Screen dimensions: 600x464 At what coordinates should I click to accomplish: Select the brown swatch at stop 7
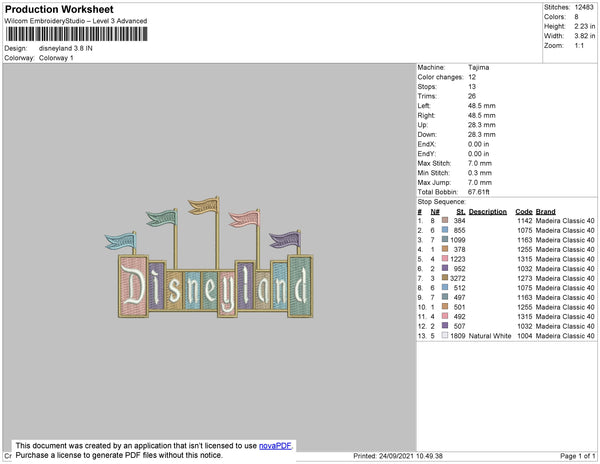click(445, 278)
